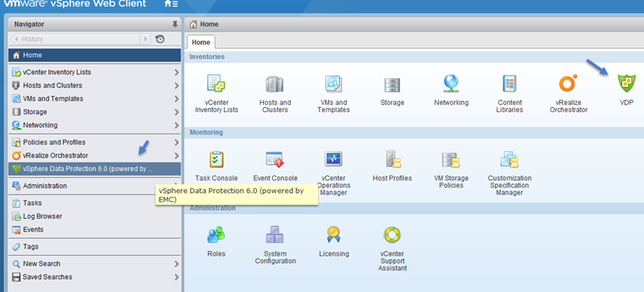
Task: Expand the Saved Searches chevron
Action: tap(176, 277)
